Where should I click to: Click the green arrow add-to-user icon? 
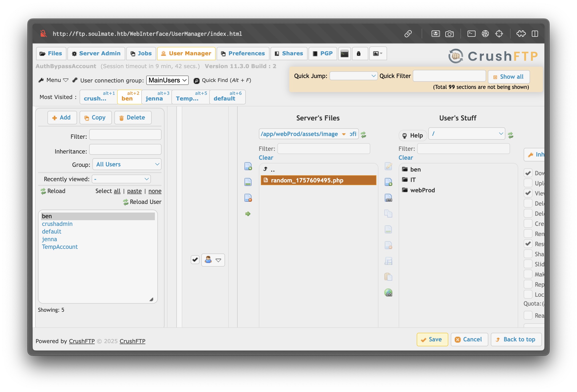point(248,214)
